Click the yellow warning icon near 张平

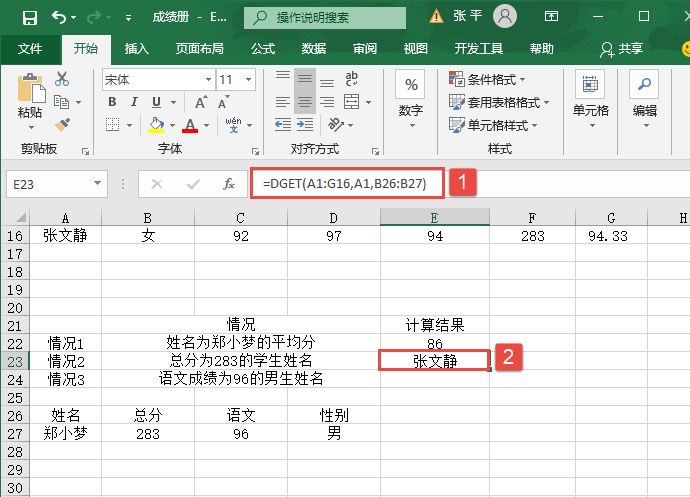[x=436, y=17]
